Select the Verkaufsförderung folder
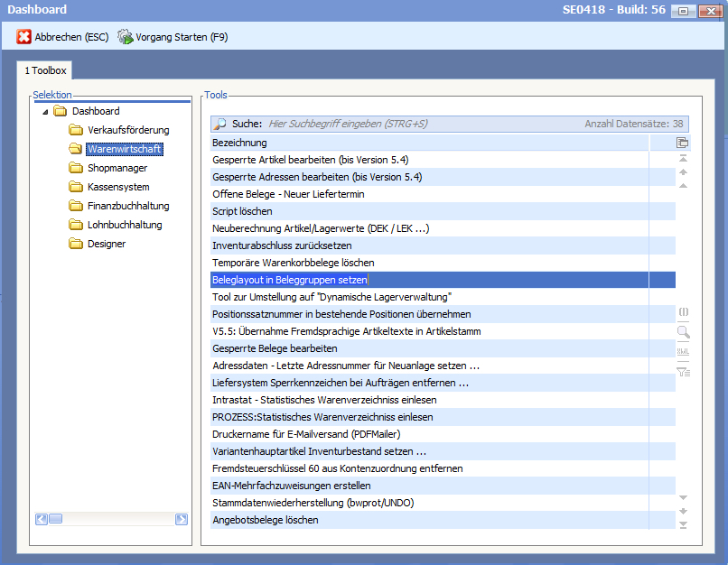 click(127, 130)
